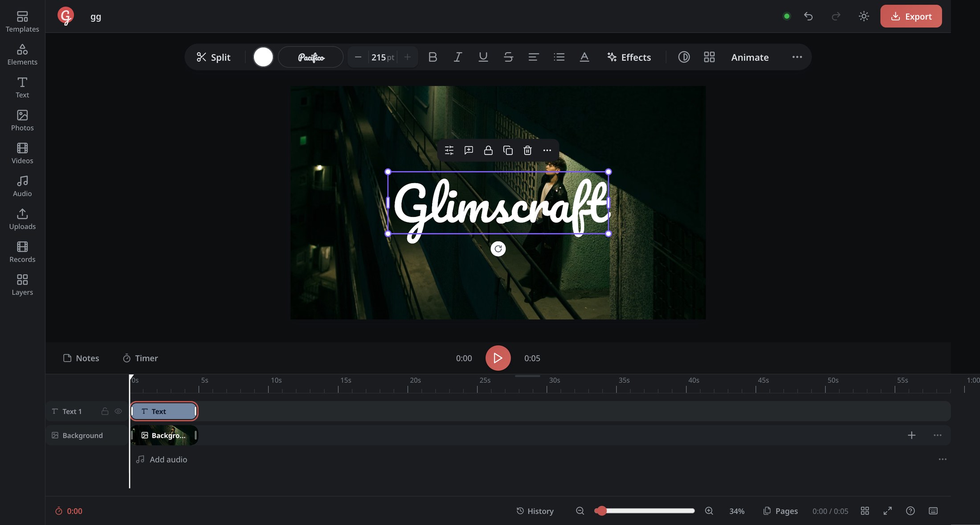The width and height of the screenshot is (980, 525).
Task: Open the Notes tab
Action: [x=81, y=358]
